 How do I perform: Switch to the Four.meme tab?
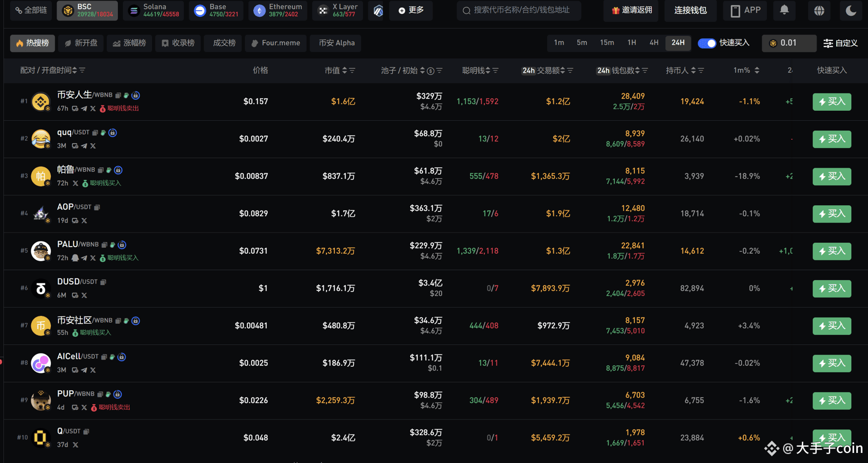tap(276, 43)
